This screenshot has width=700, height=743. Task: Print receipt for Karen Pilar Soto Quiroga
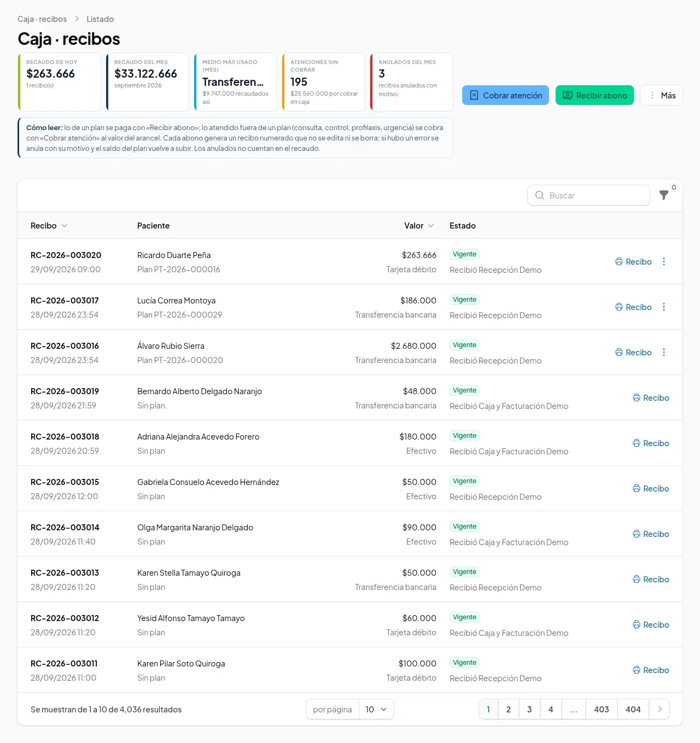pos(651,670)
